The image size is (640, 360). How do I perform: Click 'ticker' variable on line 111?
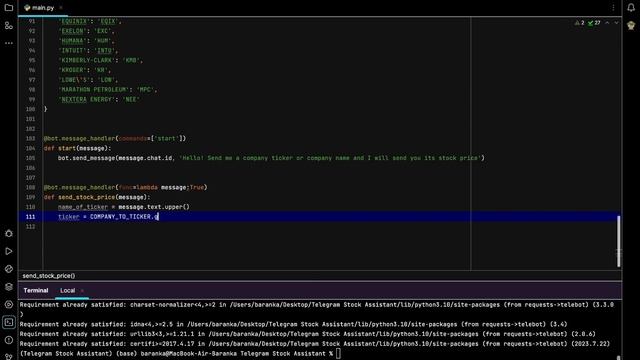tap(69, 217)
